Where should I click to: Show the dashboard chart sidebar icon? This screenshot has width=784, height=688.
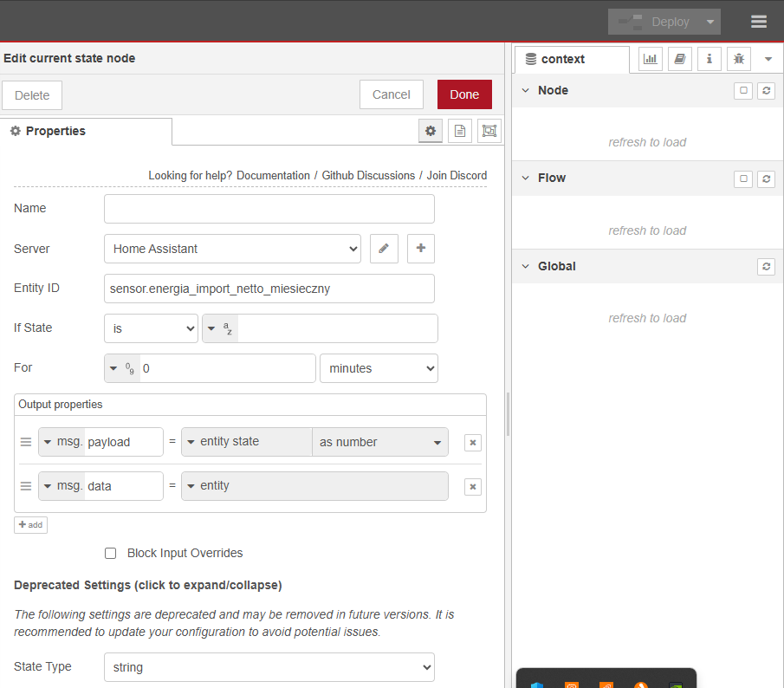coord(650,59)
